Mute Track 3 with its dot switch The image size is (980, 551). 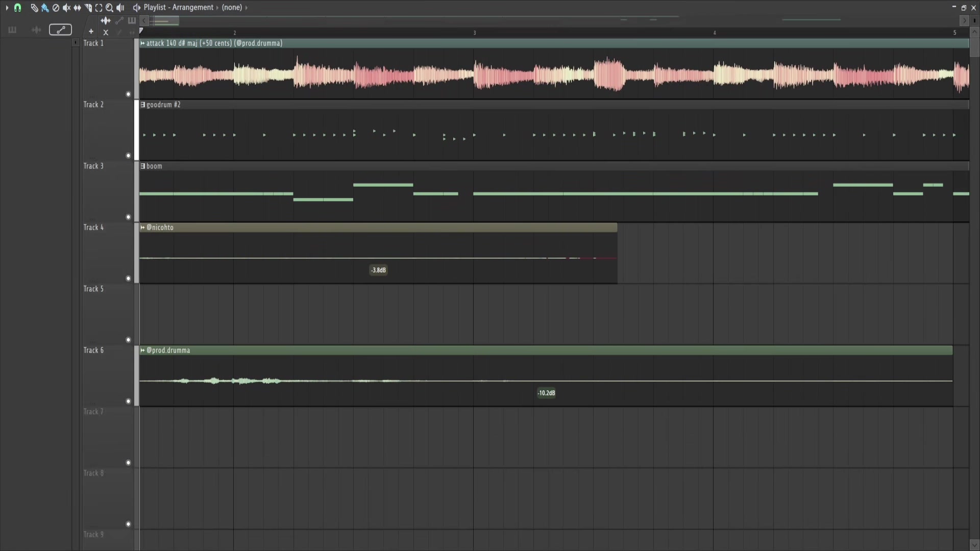coord(128,217)
